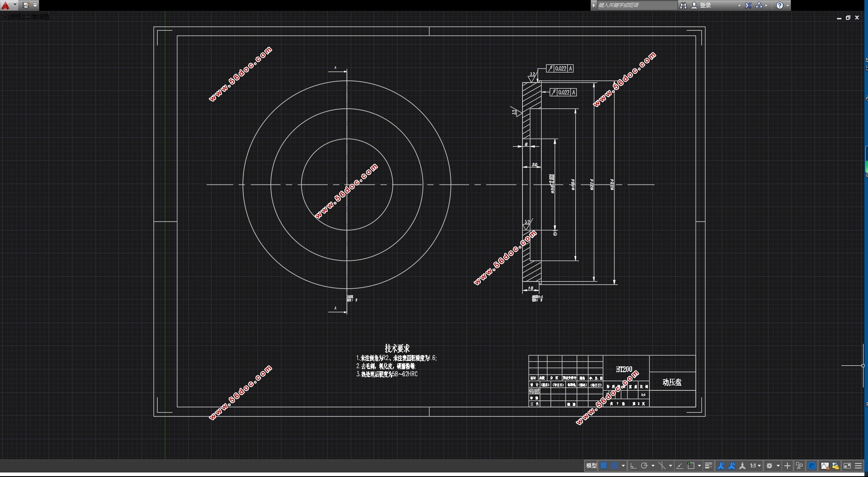Image resolution: width=868 pixels, height=477 pixels.
Task: Toggle auto-add annotation scales
Action: tap(732, 466)
